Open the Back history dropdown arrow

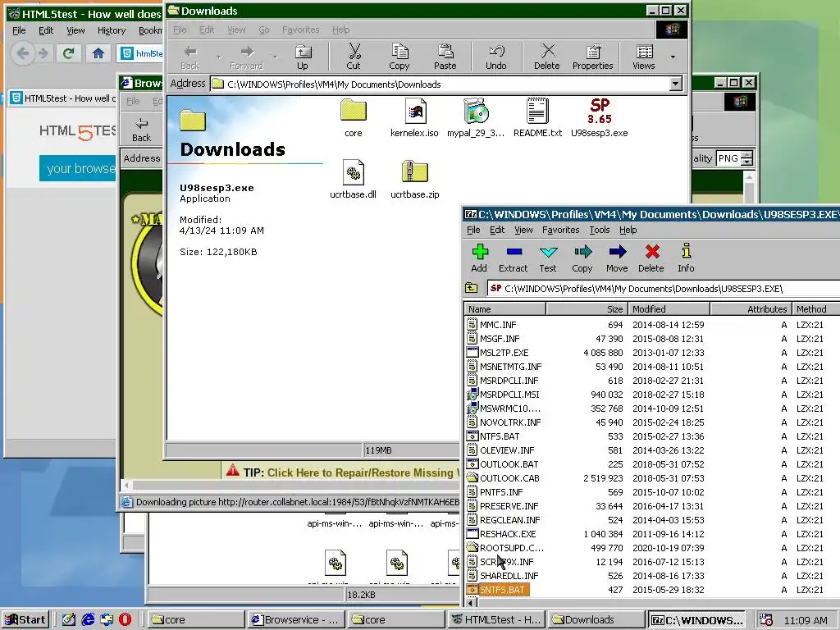[x=218, y=57]
